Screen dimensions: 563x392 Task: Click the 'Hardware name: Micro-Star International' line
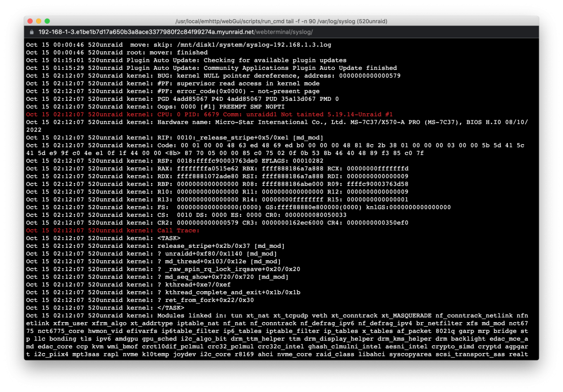[x=277, y=126]
